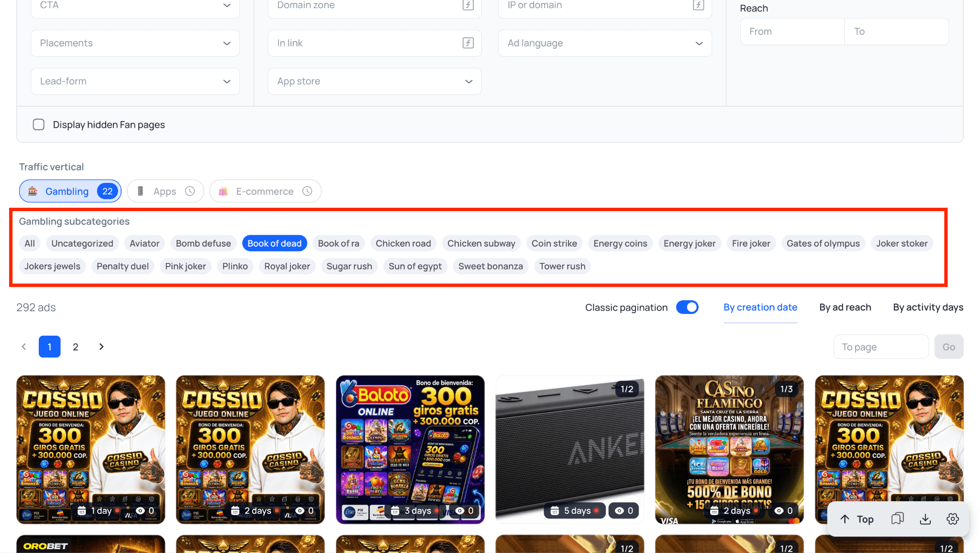Choose the Energy joker subcategory
This screenshot has width=980, height=553.
[x=690, y=243]
